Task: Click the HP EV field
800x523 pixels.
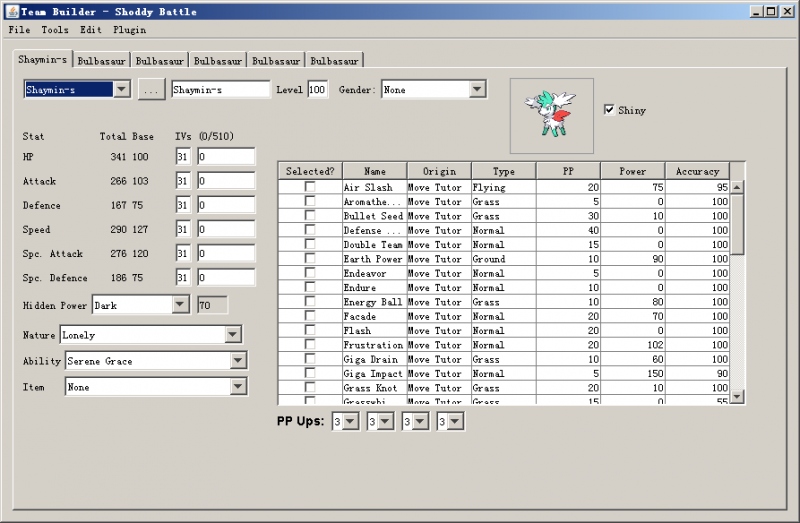Action: (x=226, y=157)
